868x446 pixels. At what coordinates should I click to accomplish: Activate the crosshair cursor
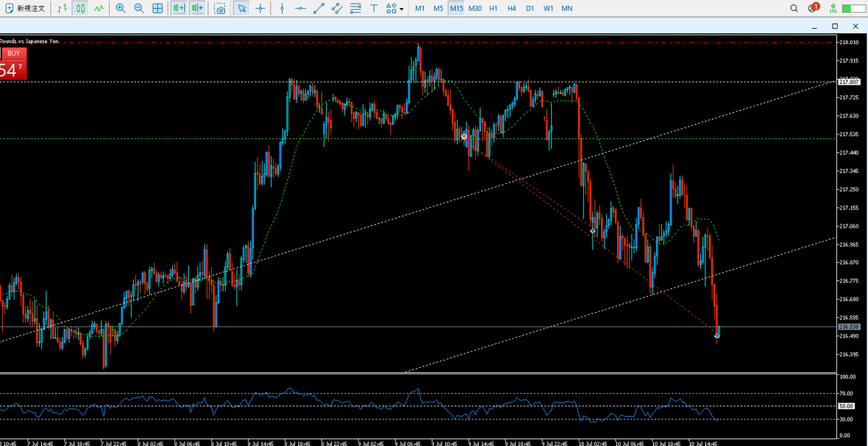260,9
